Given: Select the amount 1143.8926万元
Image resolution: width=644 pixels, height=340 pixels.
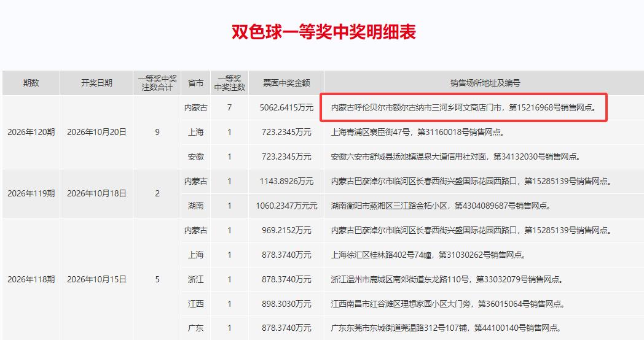Looking at the screenshot, I should [286, 181].
